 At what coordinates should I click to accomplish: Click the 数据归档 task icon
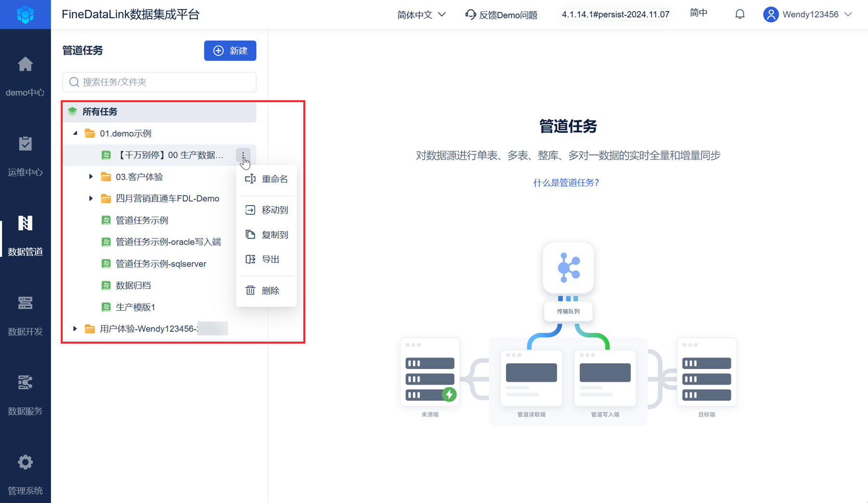coord(106,285)
